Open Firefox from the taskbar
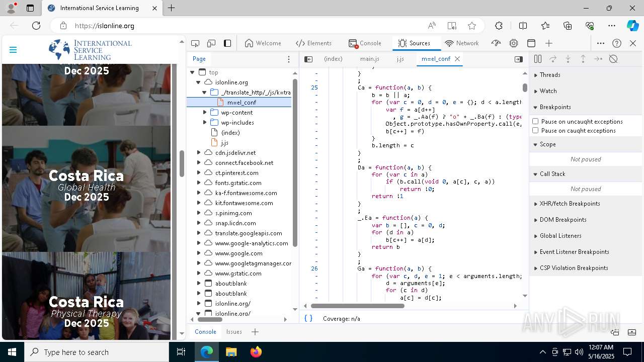 click(x=256, y=352)
